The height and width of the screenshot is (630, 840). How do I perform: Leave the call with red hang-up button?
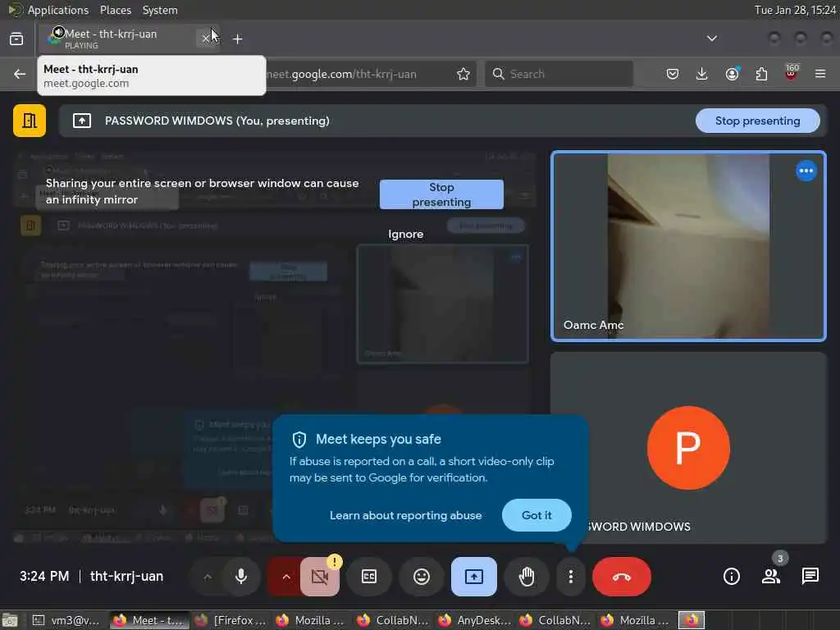point(622,577)
